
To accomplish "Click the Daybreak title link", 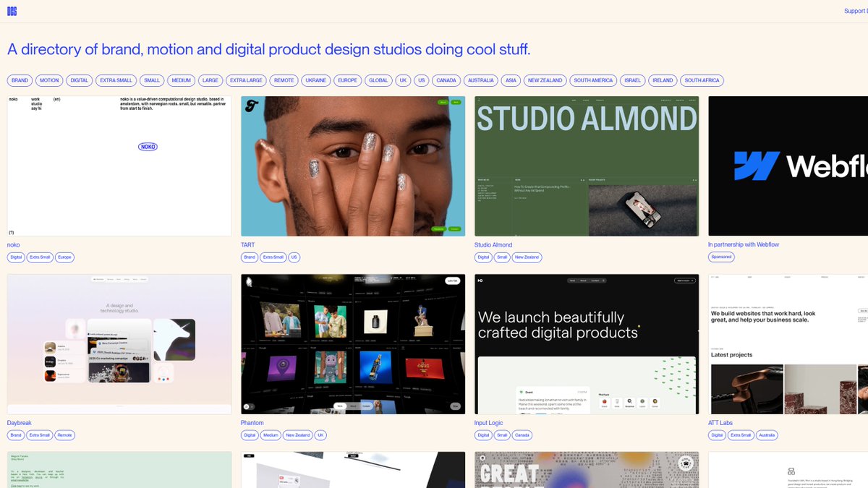I will (x=20, y=423).
